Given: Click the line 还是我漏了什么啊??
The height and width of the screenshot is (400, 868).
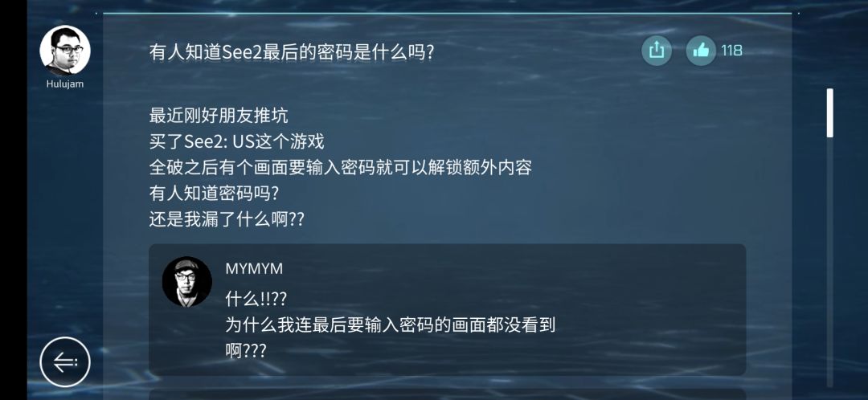Looking at the screenshot, I should point(227,219).
